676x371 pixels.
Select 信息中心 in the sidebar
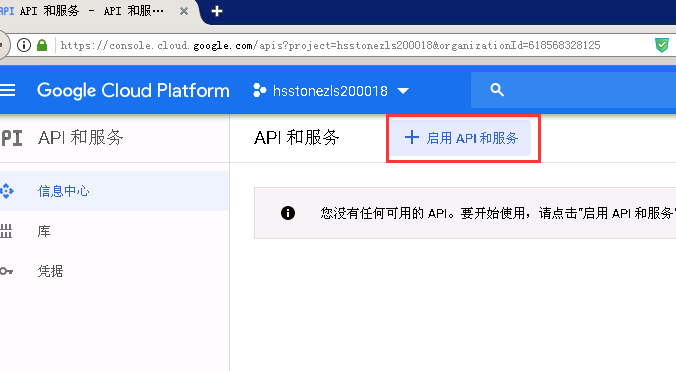pyautogui.click(x=114, y=191)
